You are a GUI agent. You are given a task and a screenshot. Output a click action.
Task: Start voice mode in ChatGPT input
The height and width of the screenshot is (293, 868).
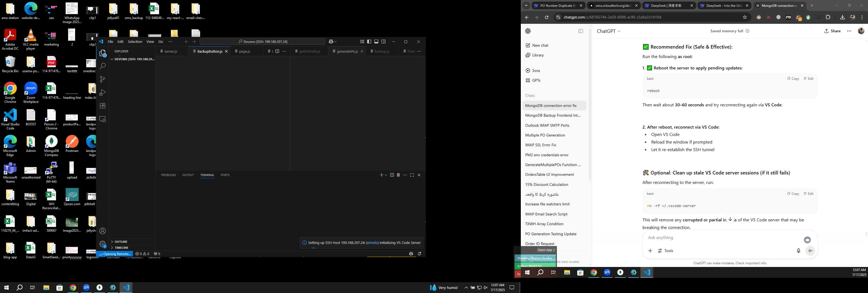(x=810, y=251)
